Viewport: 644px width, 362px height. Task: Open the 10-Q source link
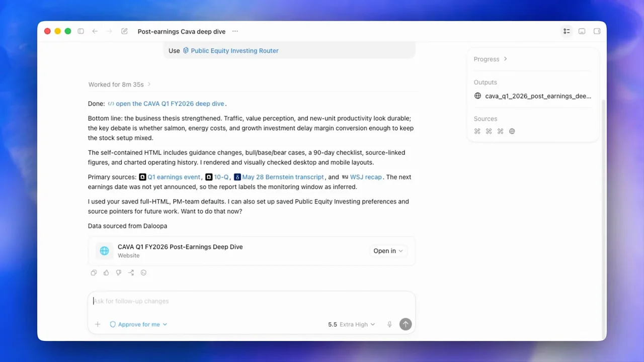point(221,177)
